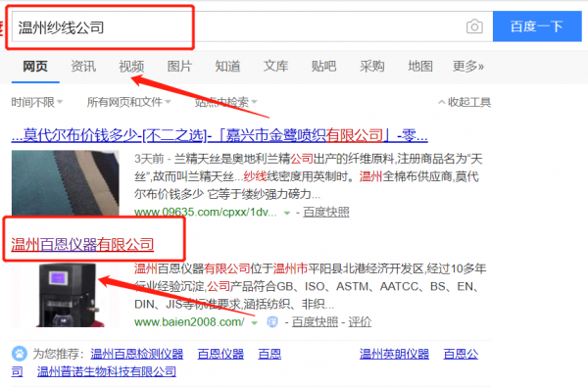Select the 网页 tab
Image resolution: width=588 pixels, height=388 pixels.
(35, 67)
